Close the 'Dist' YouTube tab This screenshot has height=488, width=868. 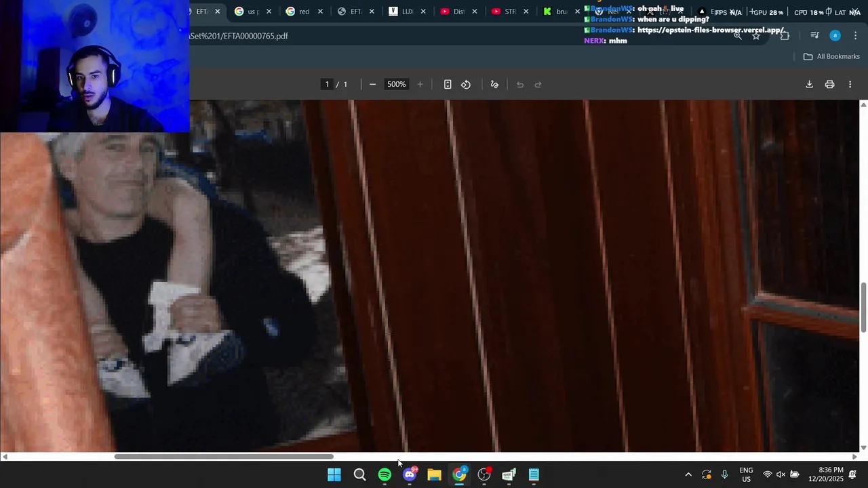click(475, 12)
